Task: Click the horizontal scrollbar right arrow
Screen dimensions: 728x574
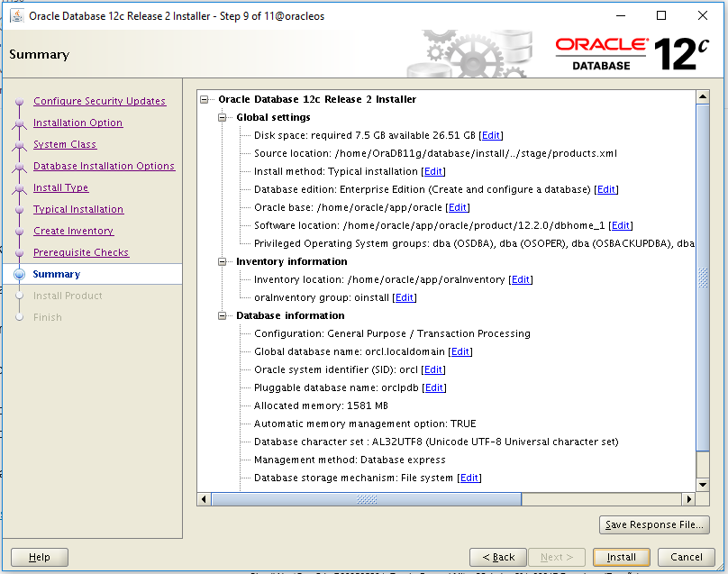Action: 689,499
